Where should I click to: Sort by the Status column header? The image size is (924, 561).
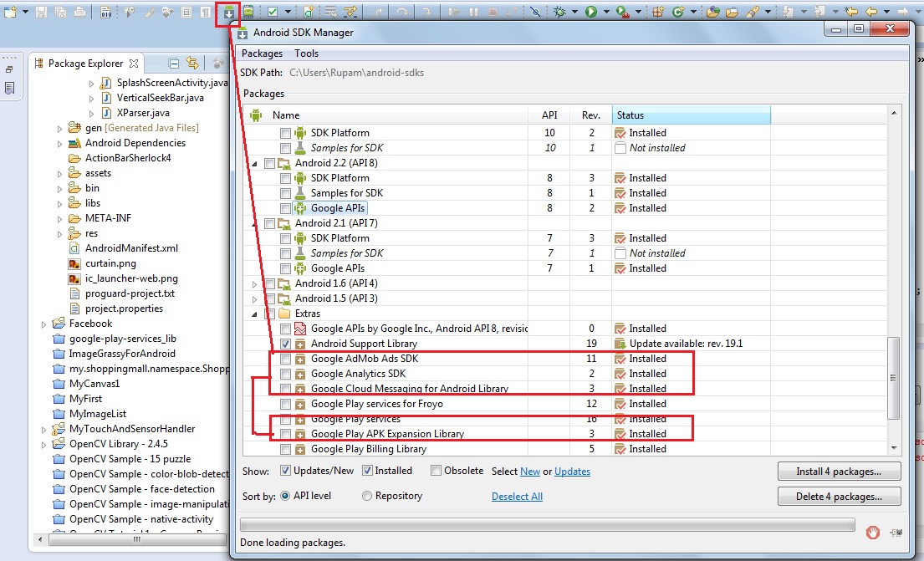pos(692,115)
